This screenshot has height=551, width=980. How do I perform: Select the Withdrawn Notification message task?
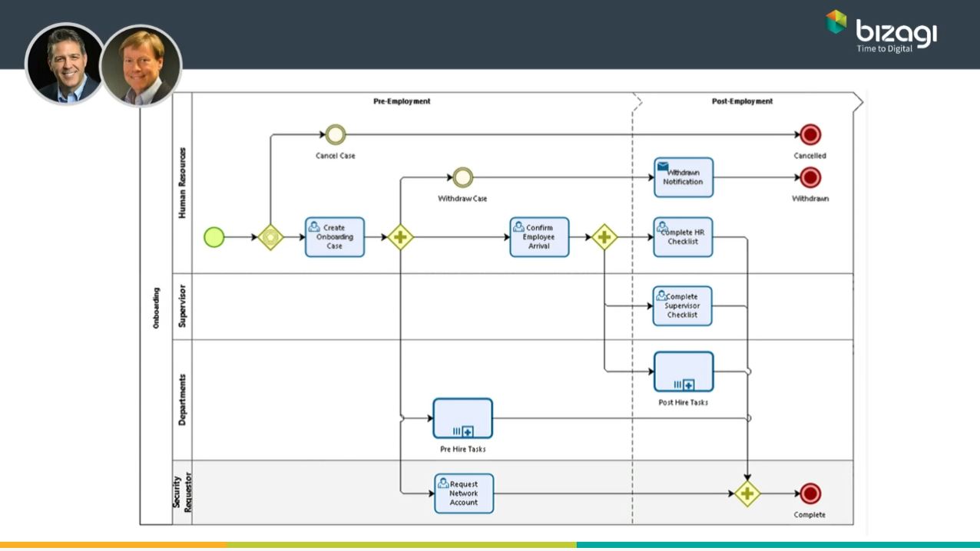pyautogui.click(x=684, y=178)
